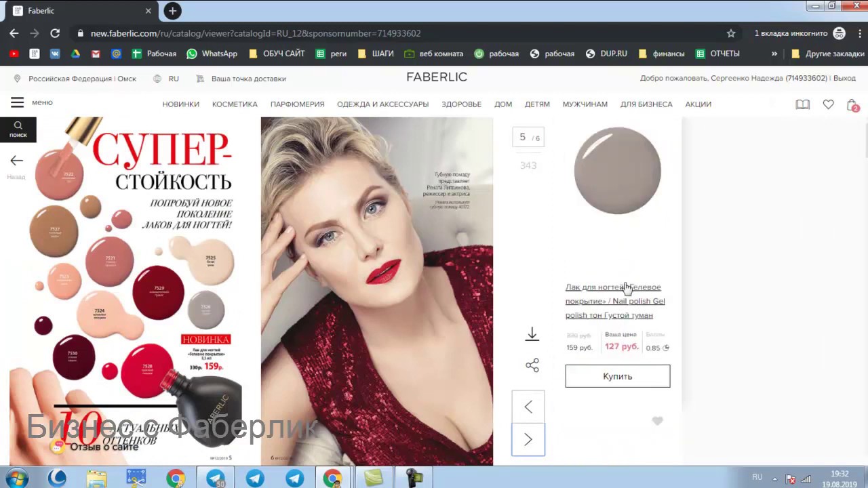Click the search magnifier button labeled поиск
868x488 pixels.
(x=18, y=129)
